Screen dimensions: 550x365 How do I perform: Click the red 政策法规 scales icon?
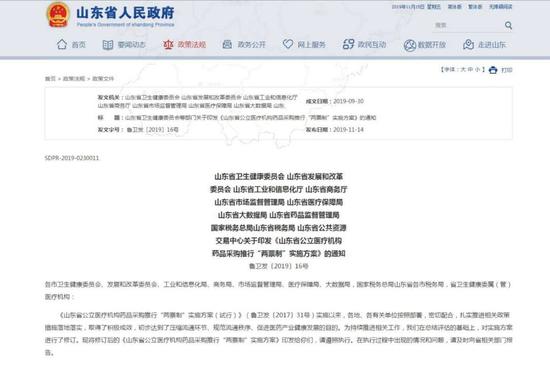(x=168, y=45)
